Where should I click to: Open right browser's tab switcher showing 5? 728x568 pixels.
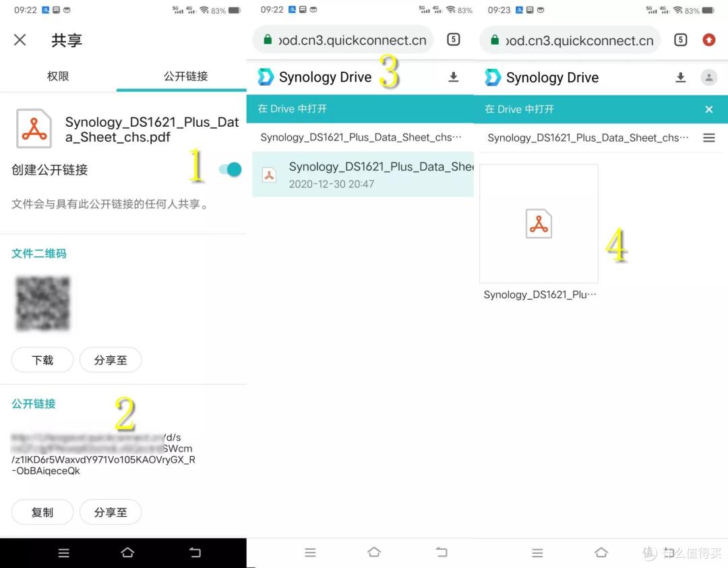[x=681, y=40]
